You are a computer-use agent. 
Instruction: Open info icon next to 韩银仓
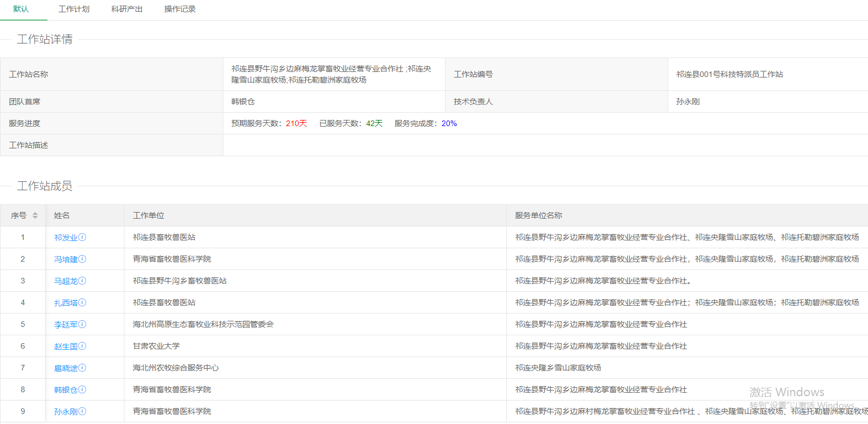pos(82,389)
